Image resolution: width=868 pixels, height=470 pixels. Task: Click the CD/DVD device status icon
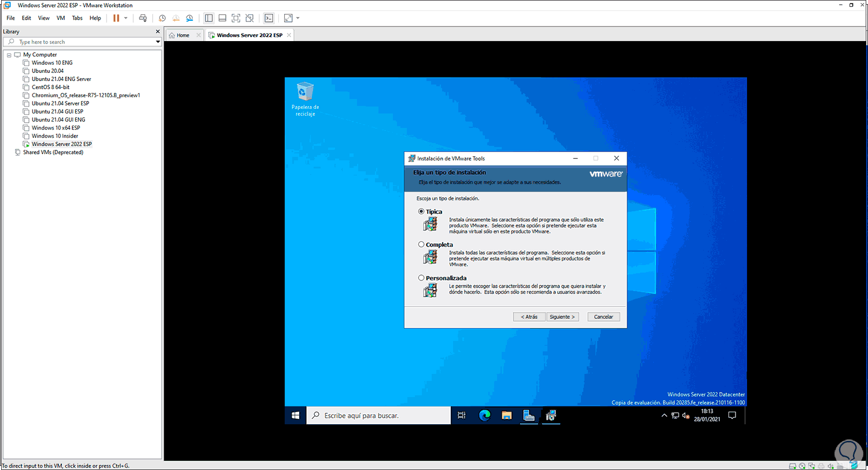803,465
